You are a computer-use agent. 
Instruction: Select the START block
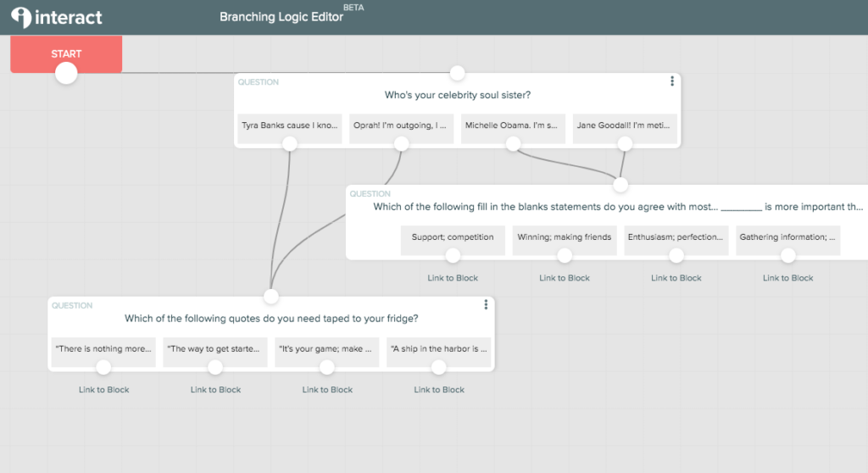pyautogui.click(x=66, y=54)
